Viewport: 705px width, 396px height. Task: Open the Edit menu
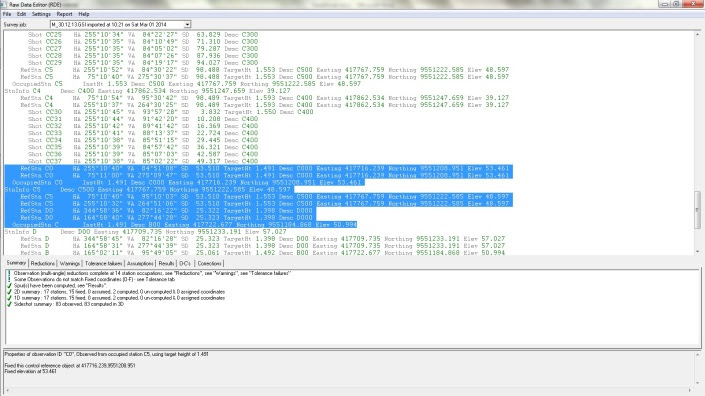click(x=21, y=14)
